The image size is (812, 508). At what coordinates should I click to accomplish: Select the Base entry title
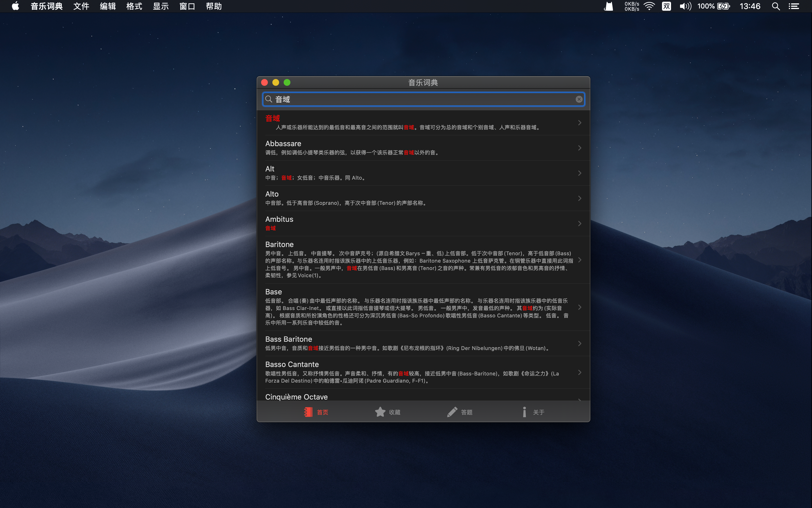273,292
